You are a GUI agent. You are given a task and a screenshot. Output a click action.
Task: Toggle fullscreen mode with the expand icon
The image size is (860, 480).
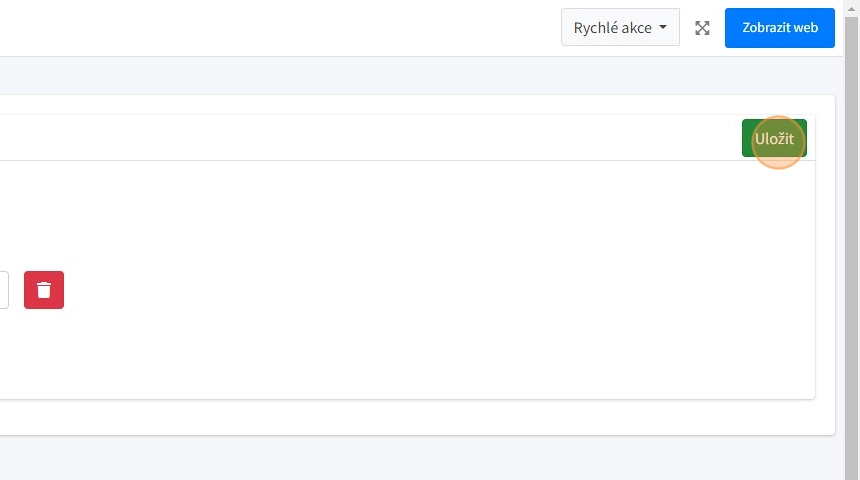[x=702, y=28]
